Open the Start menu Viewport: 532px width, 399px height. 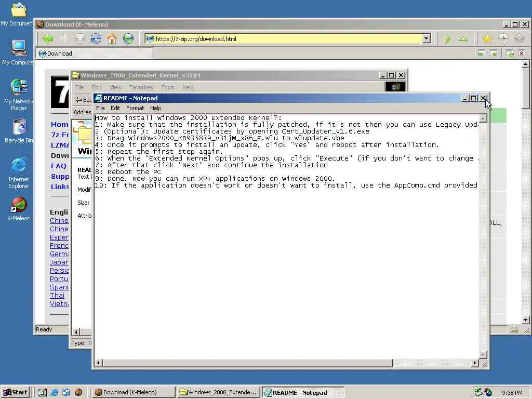click(x=16, y=392)
